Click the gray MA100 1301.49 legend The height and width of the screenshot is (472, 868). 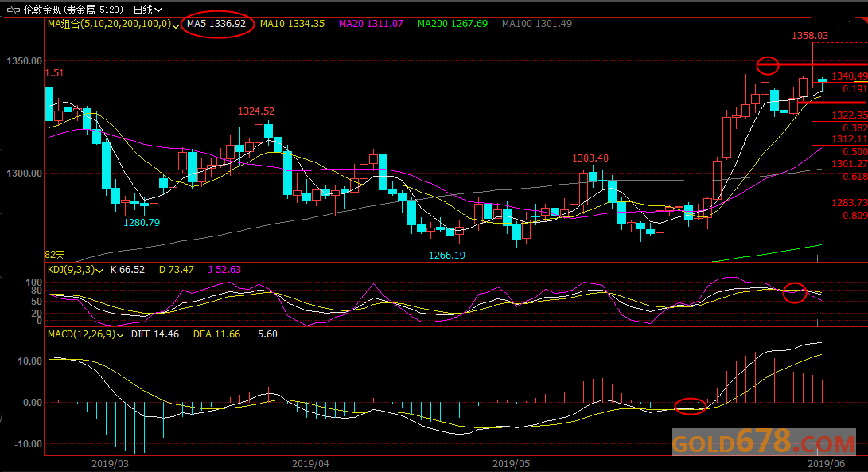pos(537,24)
